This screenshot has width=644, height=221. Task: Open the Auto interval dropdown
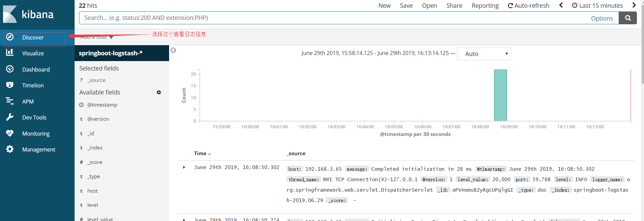coord(483,54)
